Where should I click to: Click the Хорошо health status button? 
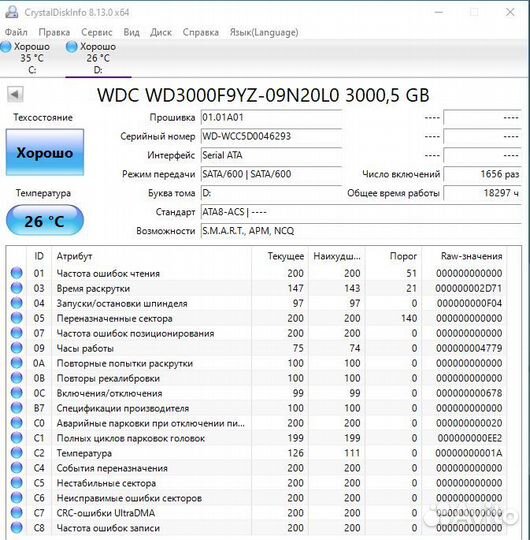(45, 152)
